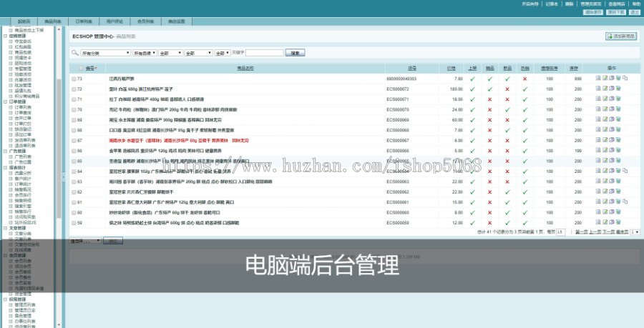Switch to the 用户评论 tab
Screen dimensions: 644x328
(x=114, y=21)
